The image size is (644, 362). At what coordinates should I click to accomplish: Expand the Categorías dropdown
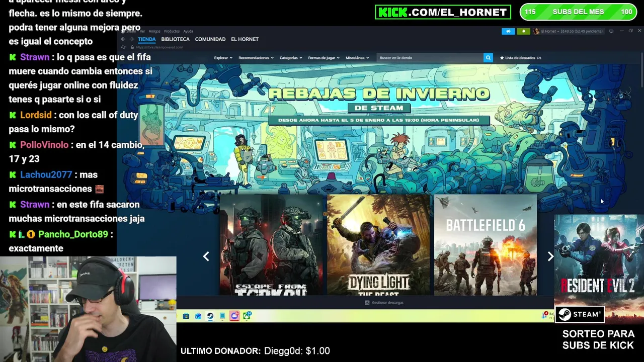click(x=291, y=58)
